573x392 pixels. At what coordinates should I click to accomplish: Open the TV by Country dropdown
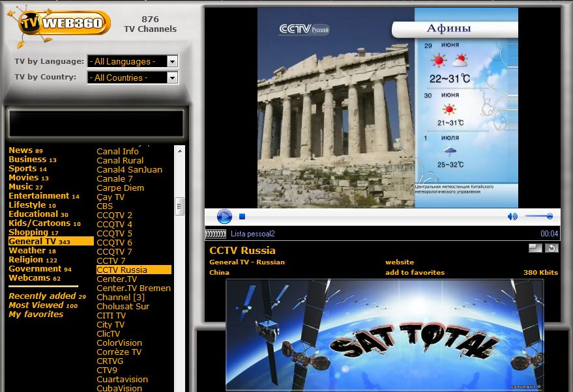click(132, 77)
